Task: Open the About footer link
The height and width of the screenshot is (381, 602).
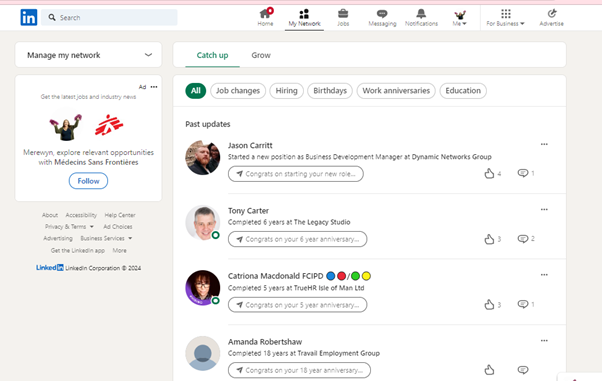Action: 50,215
